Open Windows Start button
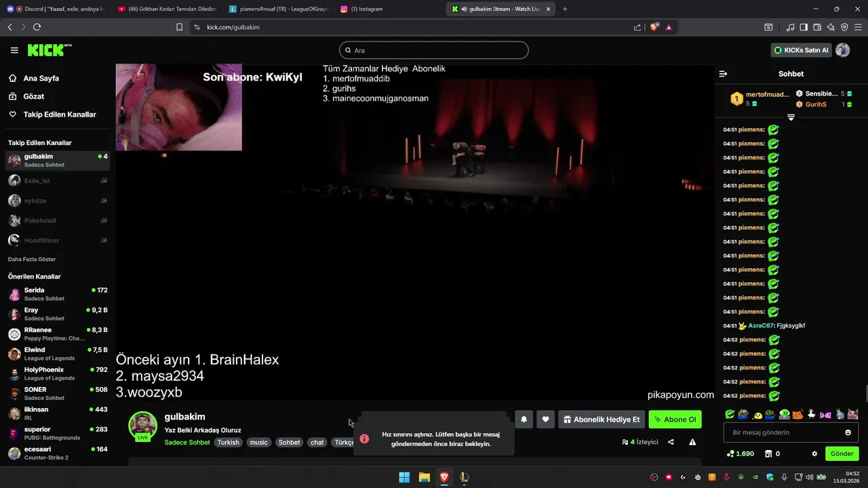Viewport: 868px width, 488px height. click(404, 477)
